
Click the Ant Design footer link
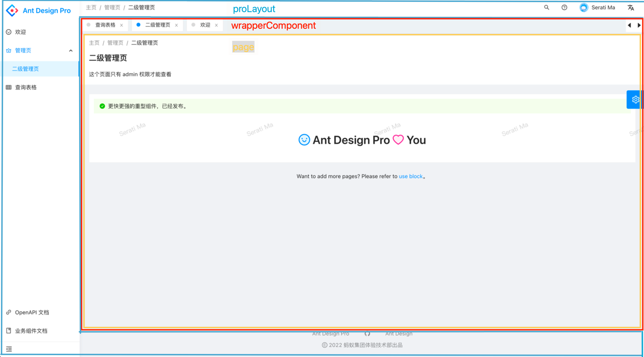399,333
